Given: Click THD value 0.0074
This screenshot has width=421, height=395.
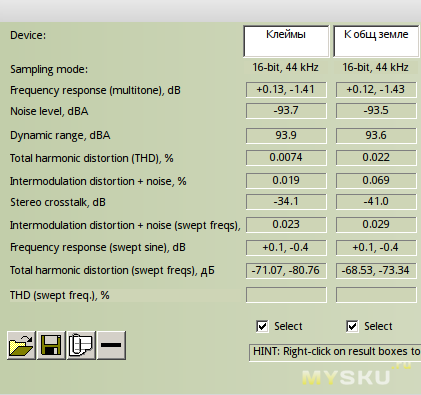Looking at the screenshot, I should point(286,158).
